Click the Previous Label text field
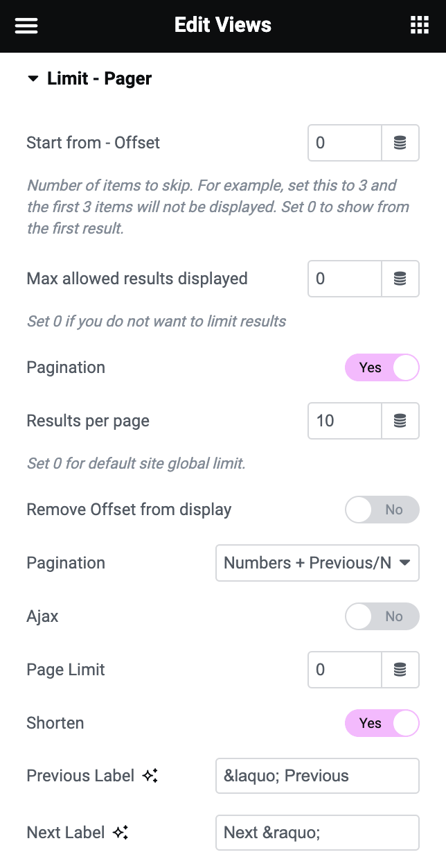 point(317,776)
